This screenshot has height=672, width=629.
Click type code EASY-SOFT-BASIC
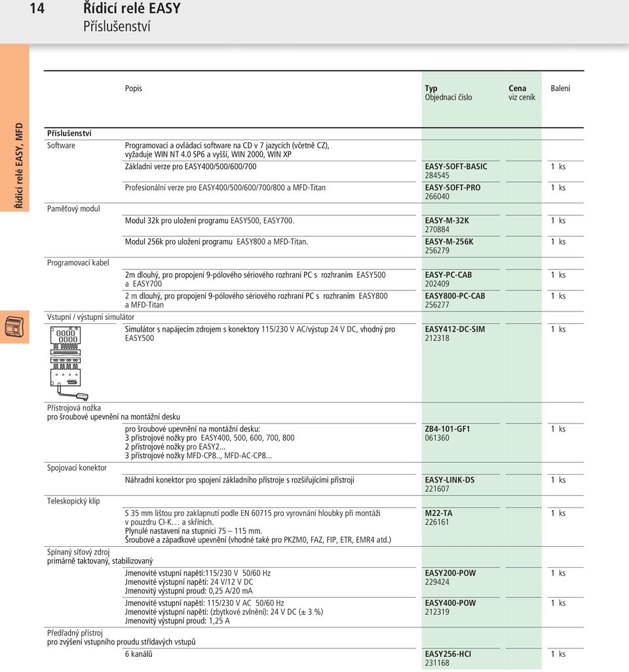click(x=456, y=167)
